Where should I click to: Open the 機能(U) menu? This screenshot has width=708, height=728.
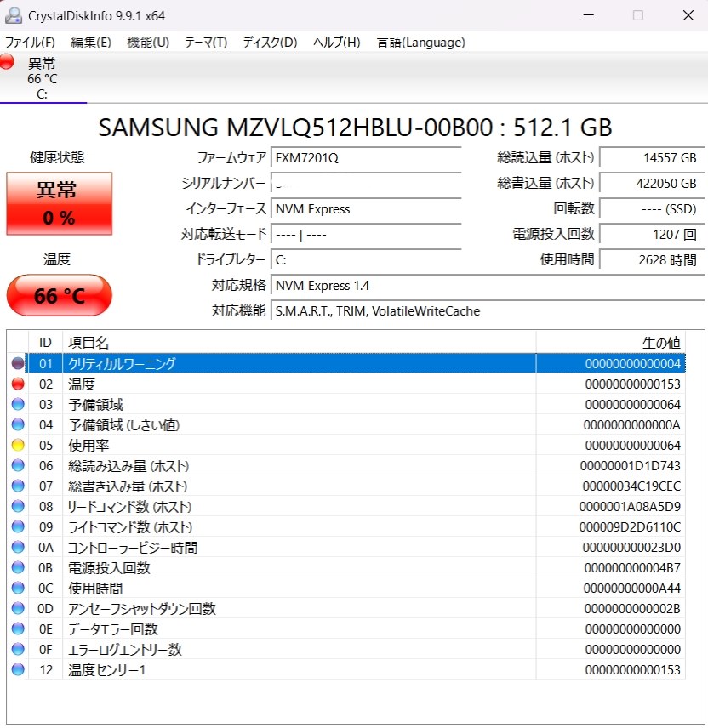[148, 43]
